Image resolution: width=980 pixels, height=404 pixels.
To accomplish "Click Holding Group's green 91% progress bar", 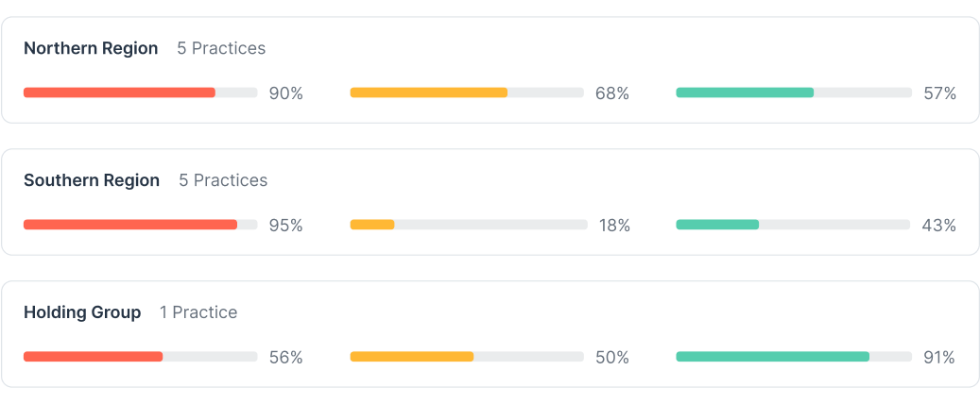I will [794, 357].
